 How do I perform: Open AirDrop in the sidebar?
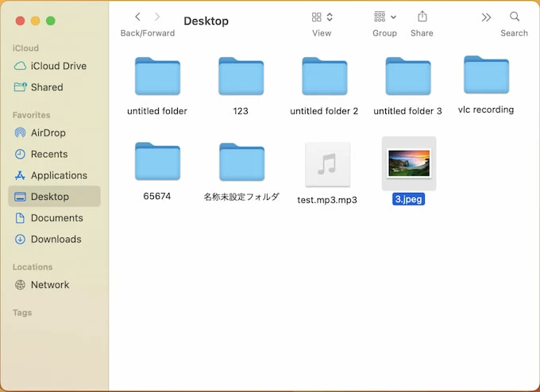point(48,133)
